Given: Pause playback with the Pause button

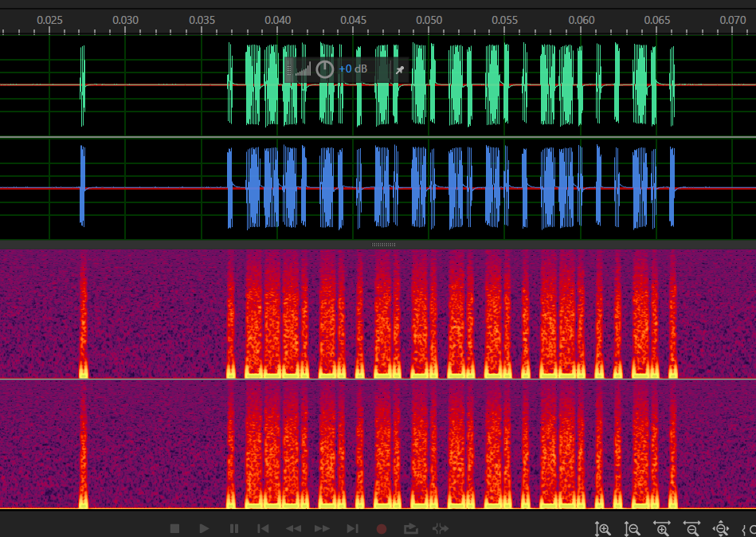Looking at the screenshot, I should (233, 528).
